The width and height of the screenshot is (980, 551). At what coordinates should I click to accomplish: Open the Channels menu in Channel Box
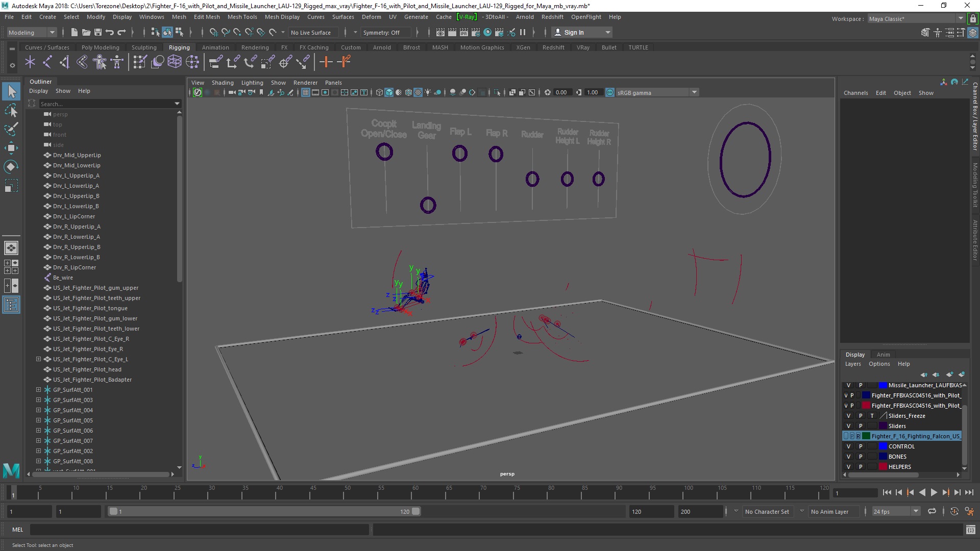(855, 93)
